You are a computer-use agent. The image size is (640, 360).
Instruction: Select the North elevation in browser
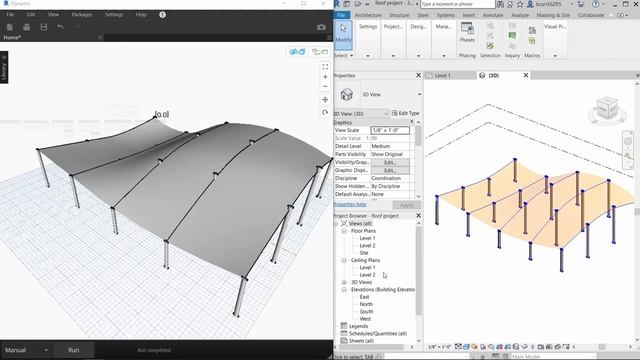pyautogui.click(x=366, y=304)
